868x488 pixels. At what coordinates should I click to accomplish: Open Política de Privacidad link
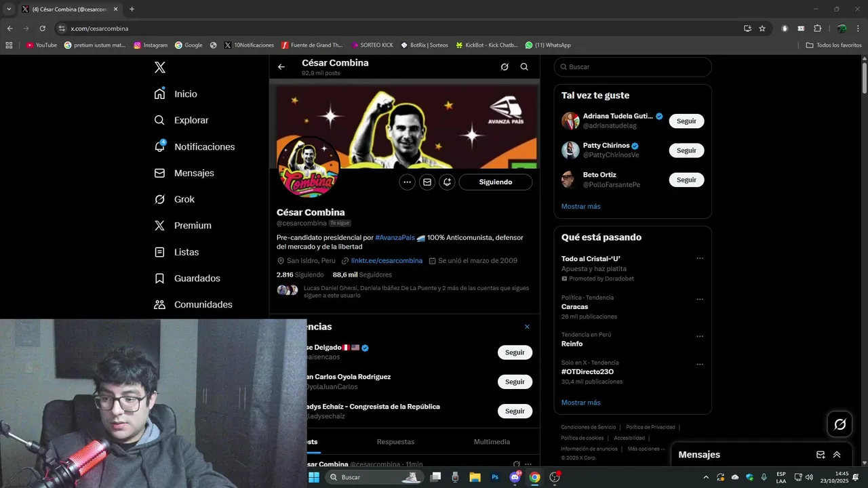click(650, 427)
